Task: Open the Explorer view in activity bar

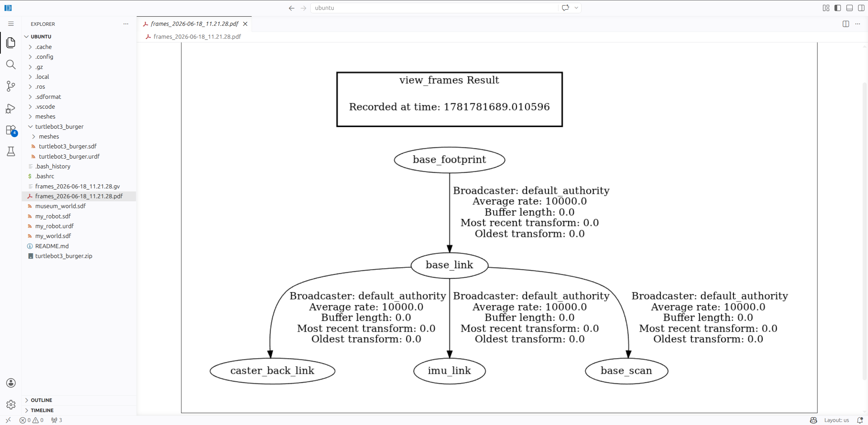Action: 11,43
